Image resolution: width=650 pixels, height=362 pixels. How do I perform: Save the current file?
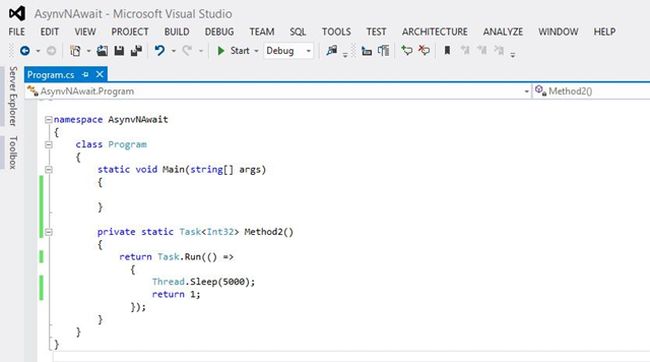119,51
